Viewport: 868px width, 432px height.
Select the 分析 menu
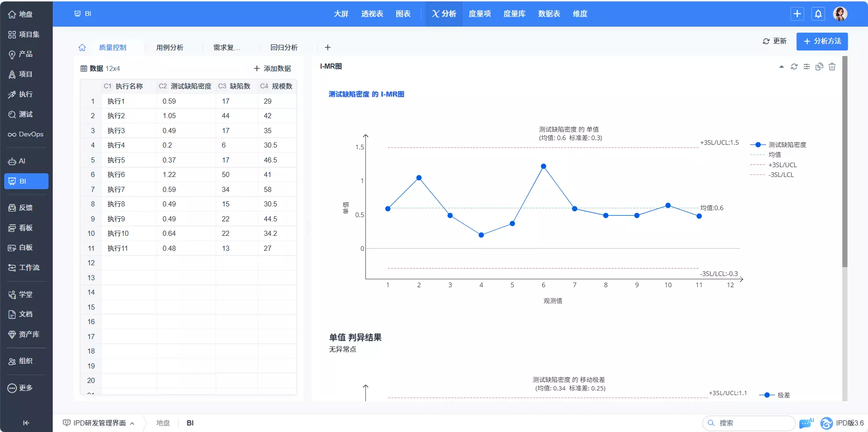coord(444,14)
